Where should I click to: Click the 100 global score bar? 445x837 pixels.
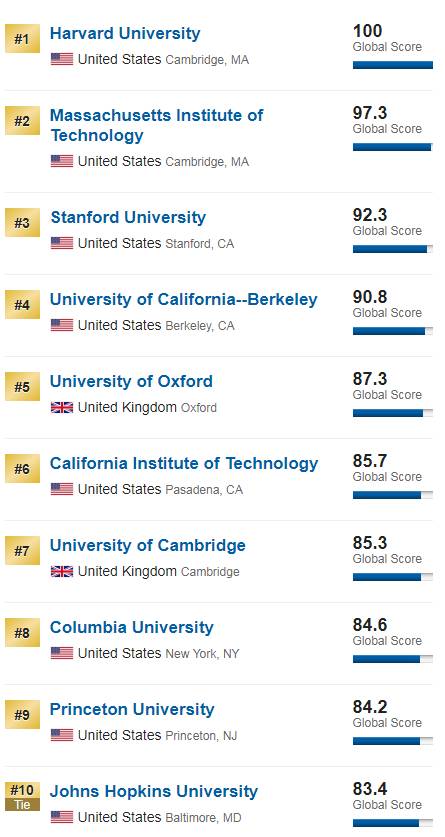coord(393,65)
